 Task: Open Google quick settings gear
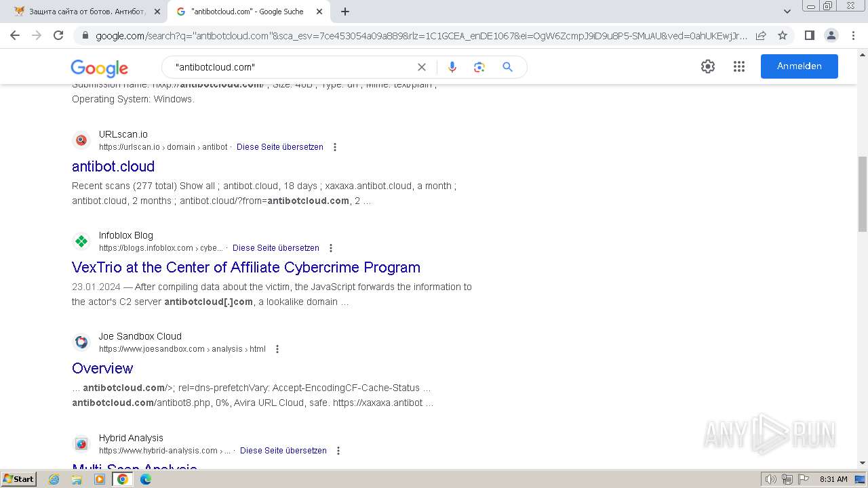coord(708,66)
